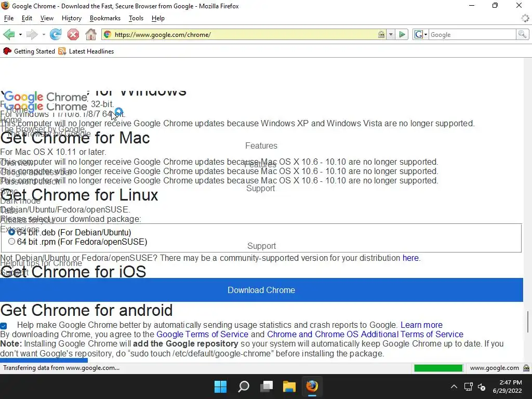Click the green Go arrow button
532x399 pixels.
(x=402, y=34)
